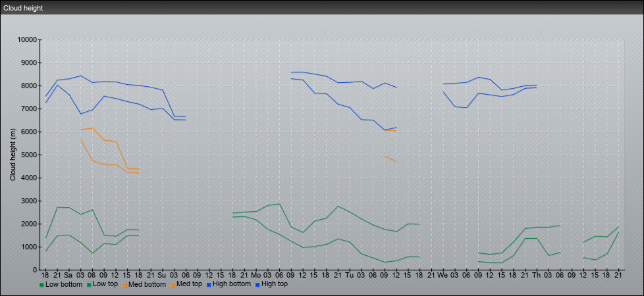Viewport: 644px width, 296px height.
Task: Click the 'We' day label on x-axis
Action: coord(443,275)
